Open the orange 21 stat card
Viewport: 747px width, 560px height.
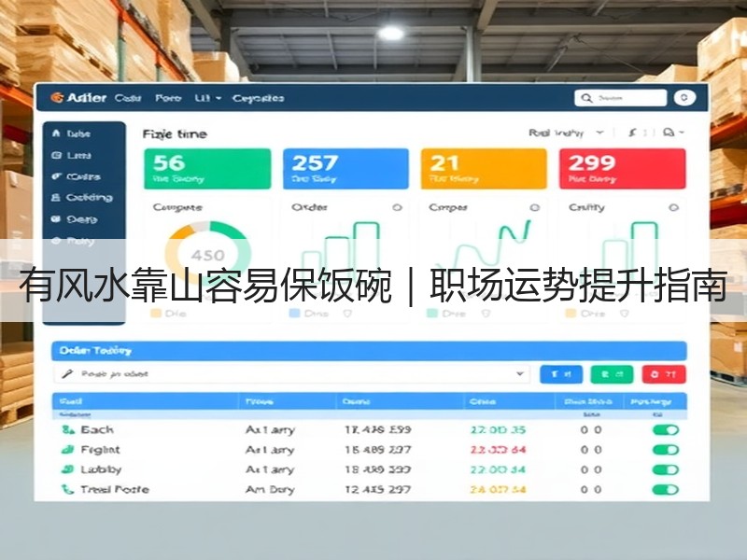(484, 169)
